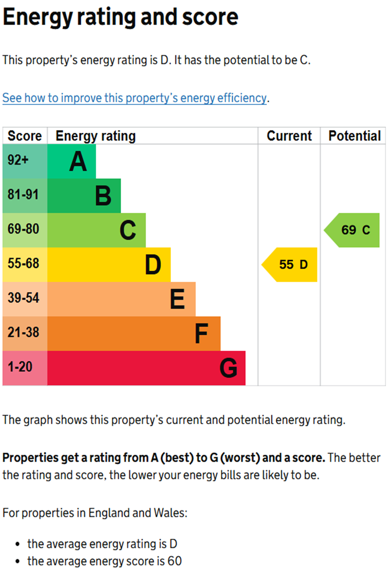Click the Potential column header
The width and height of the screenshot is (392, 588).
pyautogui.click(x=354, y=136)
